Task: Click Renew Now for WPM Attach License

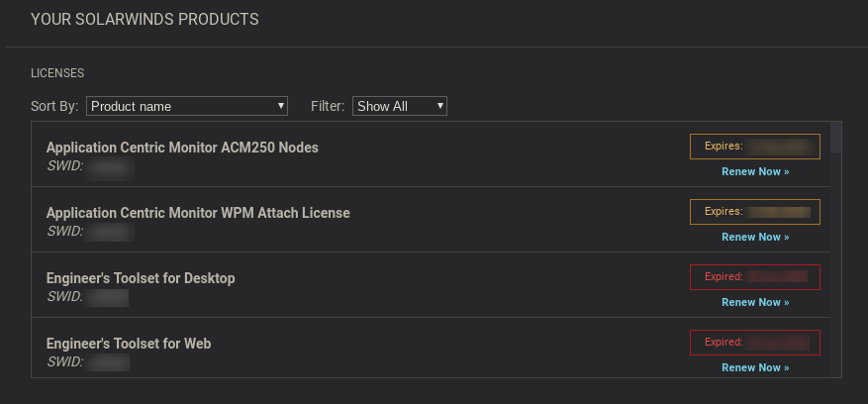Action: 755,237
